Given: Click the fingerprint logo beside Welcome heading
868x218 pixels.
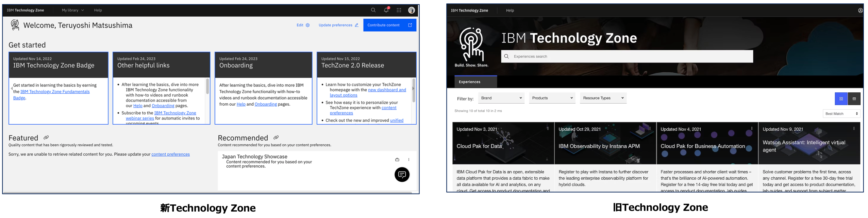Looking at the screenshot, I should (x=15, y=25).
